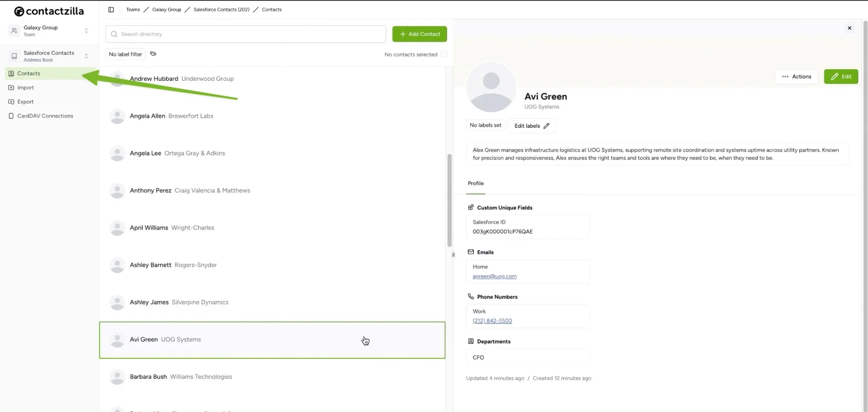868x412 pixels.
Task: Click Anthony Perez's avatar icon
Action: (117, 191)
